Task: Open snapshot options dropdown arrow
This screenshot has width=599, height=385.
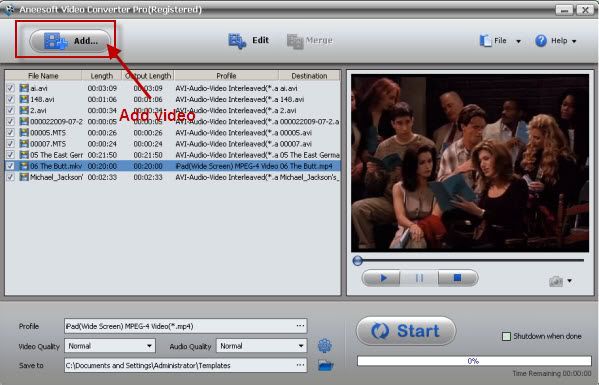Action: tap(570, 281)
